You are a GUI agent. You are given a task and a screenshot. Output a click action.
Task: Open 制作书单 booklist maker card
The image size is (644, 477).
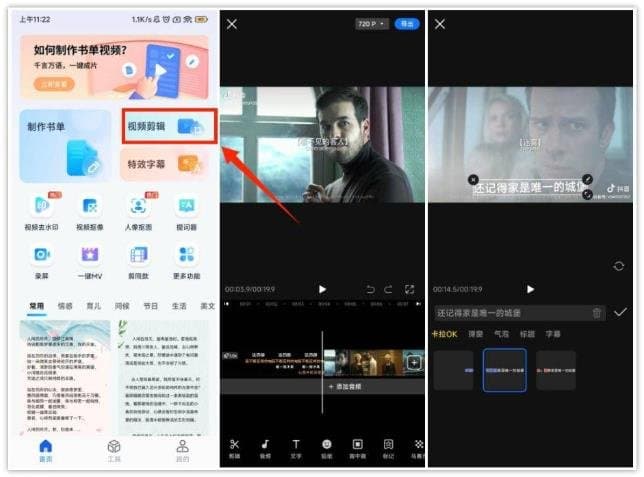[65, 146]
